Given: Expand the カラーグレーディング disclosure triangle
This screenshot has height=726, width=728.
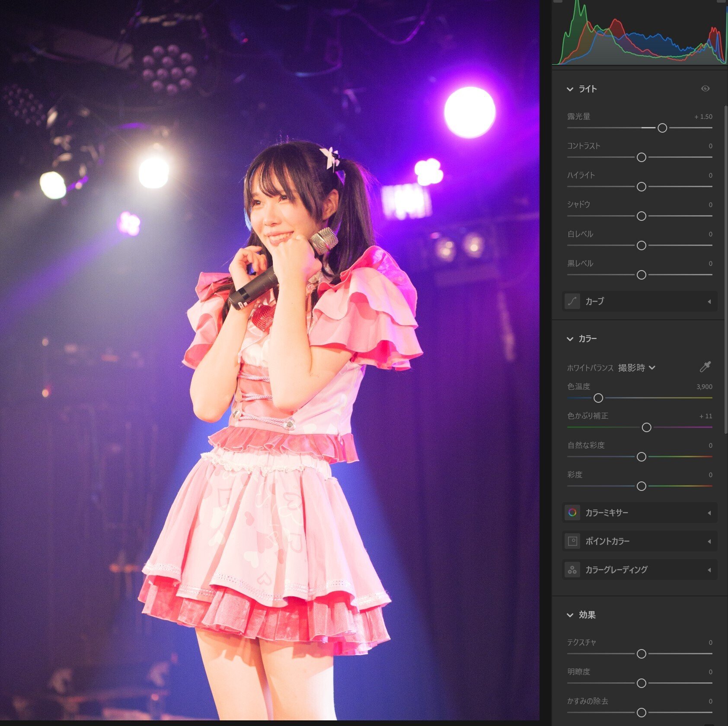Looking at the screenshot, I should pos(709,570).
